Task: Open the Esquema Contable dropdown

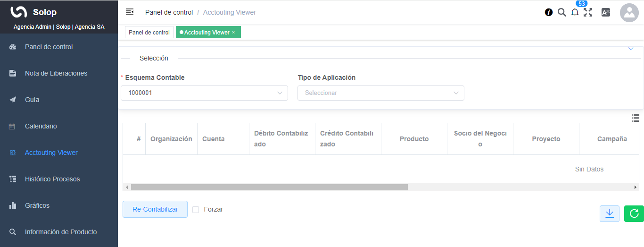Action: click(204, 93)
